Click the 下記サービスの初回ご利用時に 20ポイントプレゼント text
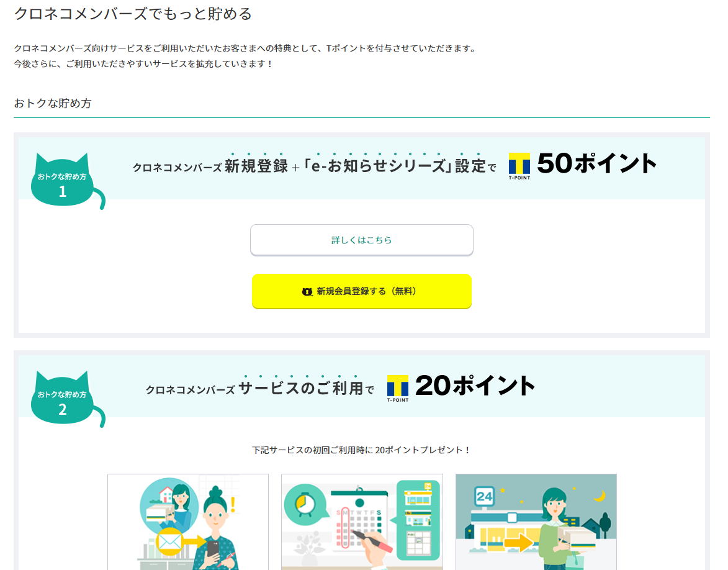 (362, 450)
